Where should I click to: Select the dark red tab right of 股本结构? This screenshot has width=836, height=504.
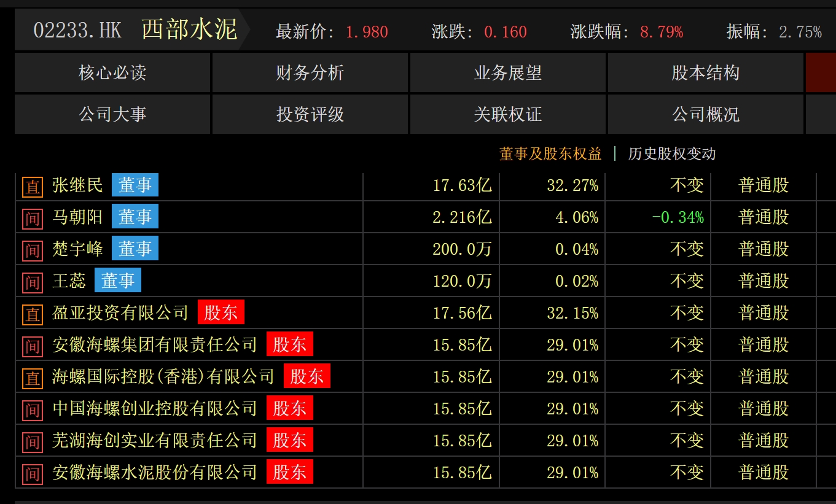coord(821,73)
